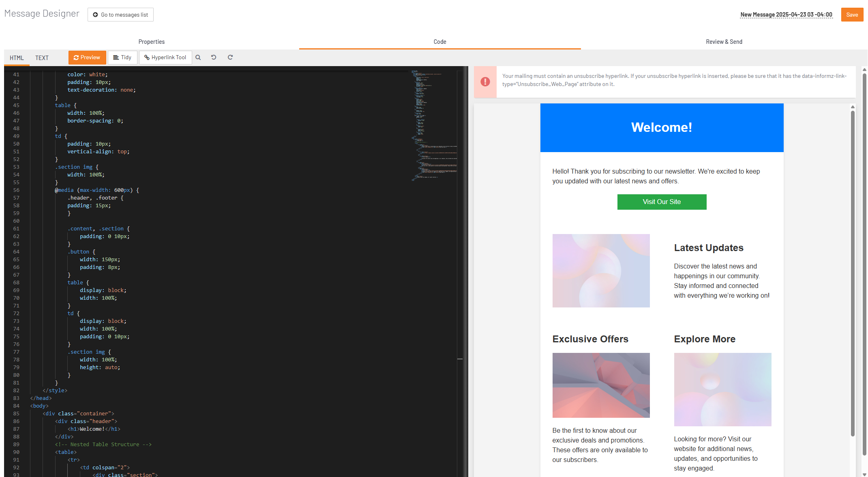Viewport: 868px width, 477px height.
Task: Click the undo arrow icon
Action: [214, 58]
